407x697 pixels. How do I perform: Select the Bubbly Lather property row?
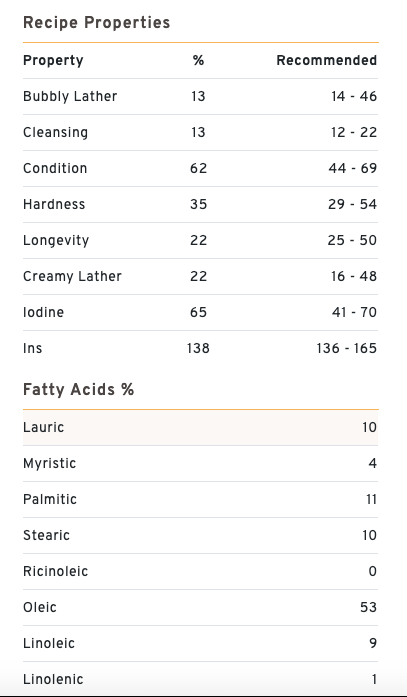(200, 96)
